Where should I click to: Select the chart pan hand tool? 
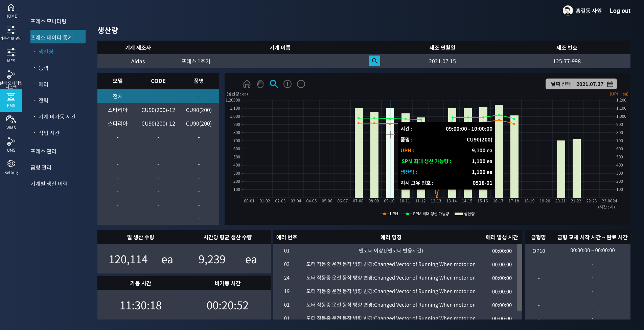pyautogui.click(x=260, y=84)
